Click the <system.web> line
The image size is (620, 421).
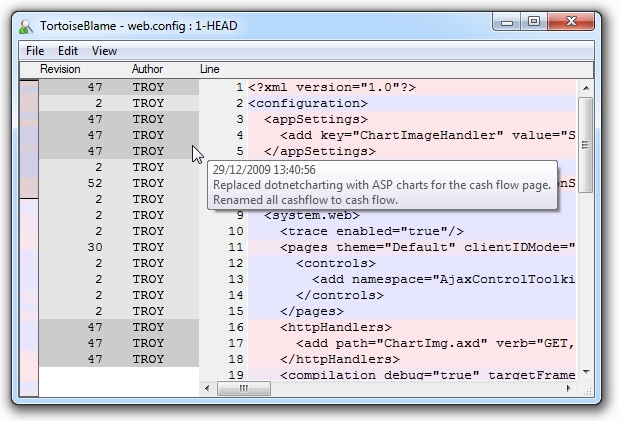tap(312, 215)
